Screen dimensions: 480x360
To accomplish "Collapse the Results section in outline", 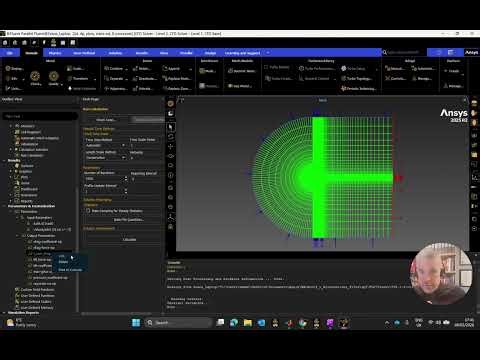I will pos(4,160).
